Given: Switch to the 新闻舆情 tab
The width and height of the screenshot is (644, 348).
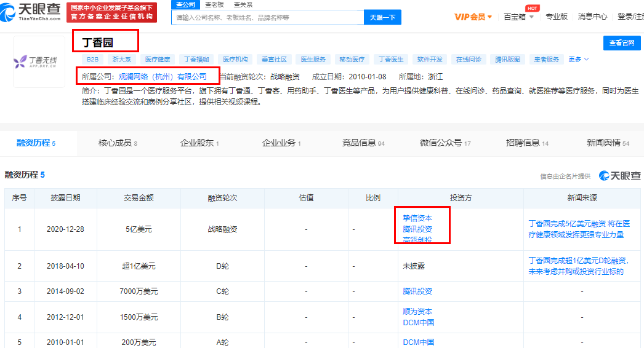Looking at the screenshot, I should 608,143.
